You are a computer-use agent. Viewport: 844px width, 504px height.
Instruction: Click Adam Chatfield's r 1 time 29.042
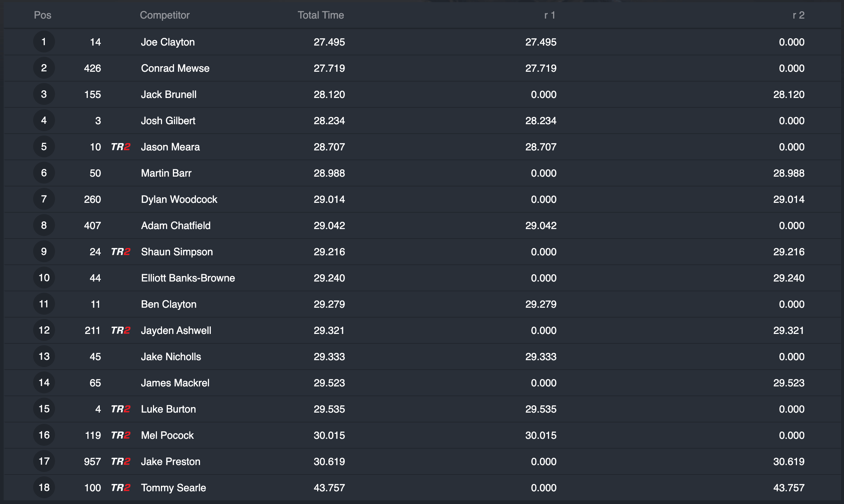tap(541, 225)
